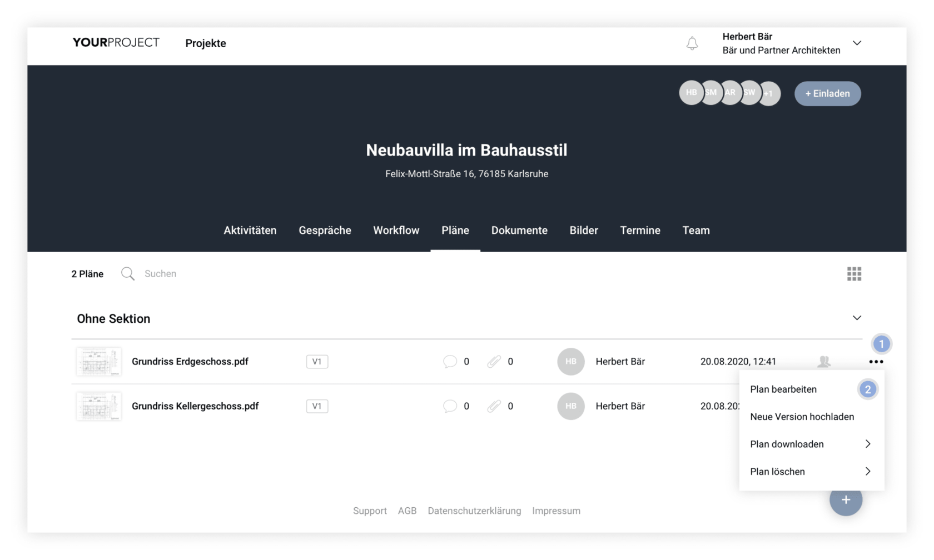
Task: Open the Datenschutzerklärung footer link
Action: 474,511
